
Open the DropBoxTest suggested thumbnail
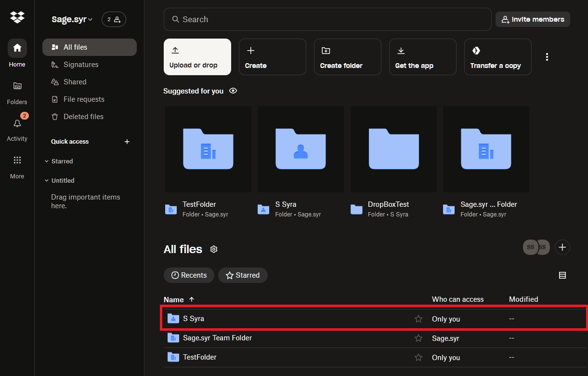point(393,149)
